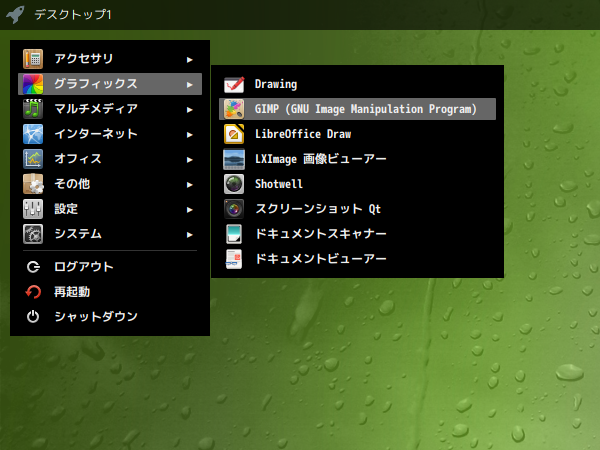Viewport: 600px width, 450px height.
Task: Select the グラフィックス menu label
Action: 96,84
